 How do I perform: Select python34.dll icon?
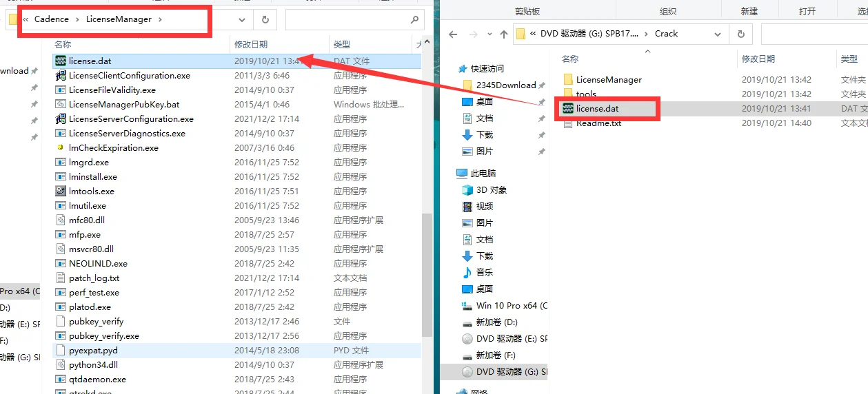tap(61, 365)
